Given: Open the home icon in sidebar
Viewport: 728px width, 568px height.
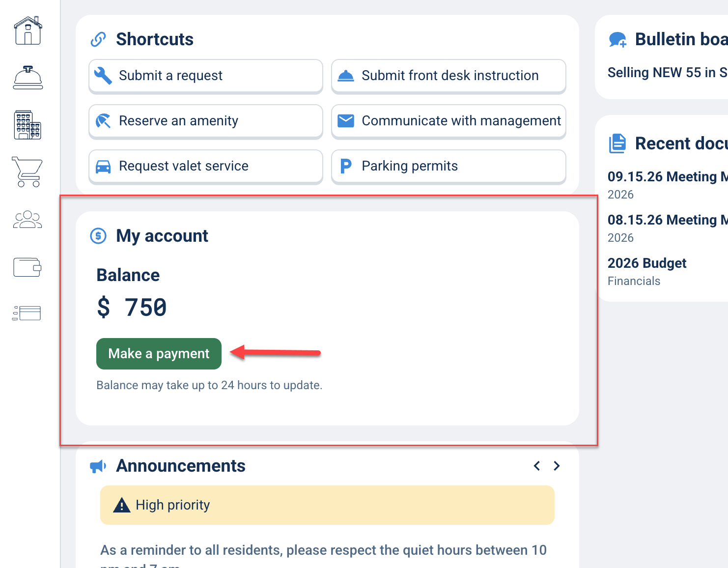Looking at the screenshot, I should pos(28,30).
